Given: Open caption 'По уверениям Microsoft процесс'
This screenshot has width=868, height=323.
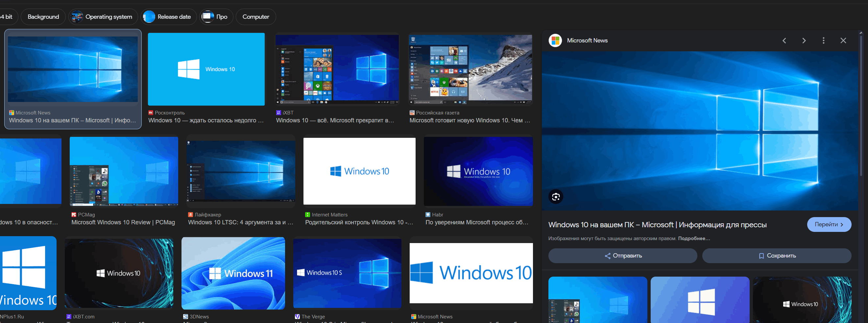Looking at the screenshot, I should click(477, 223).
